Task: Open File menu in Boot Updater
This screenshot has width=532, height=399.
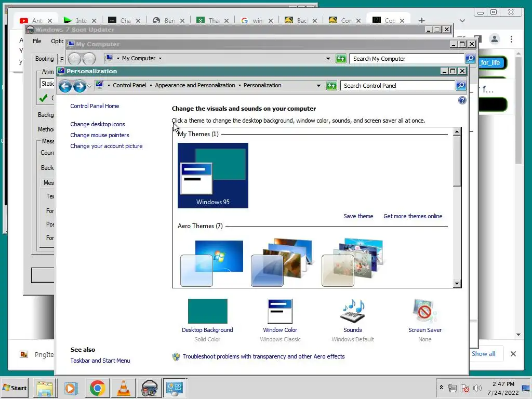Action: (37, 41)
